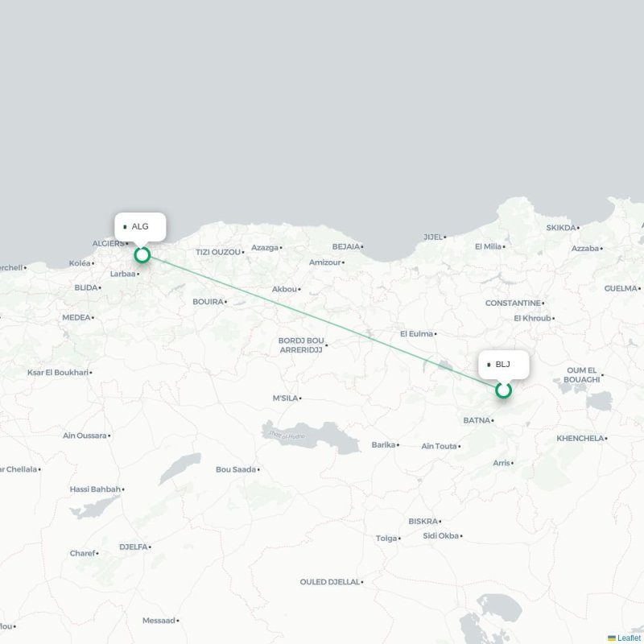Click the ALG airport circle marker
The image size is (644, 644).
[142, 255]
